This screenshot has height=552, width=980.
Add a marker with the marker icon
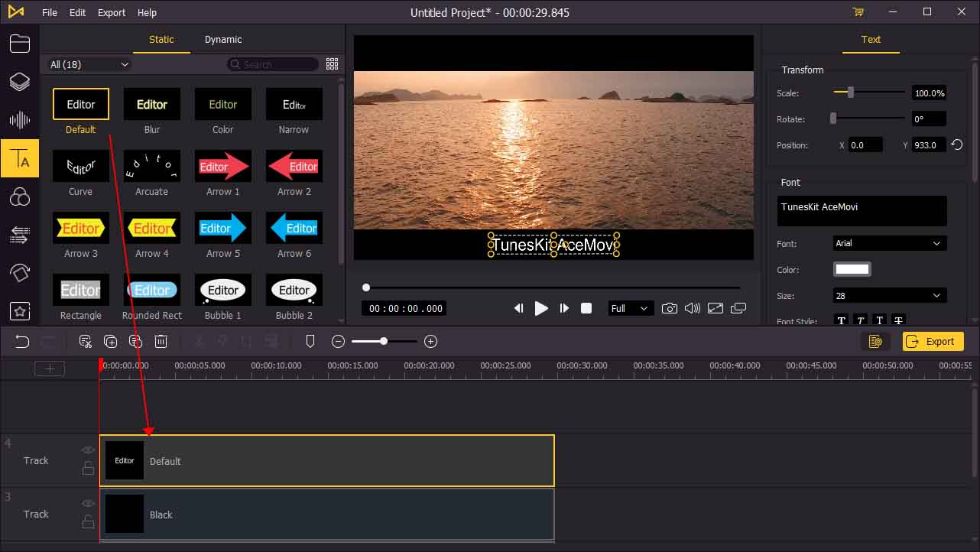(x=310, y=342)
